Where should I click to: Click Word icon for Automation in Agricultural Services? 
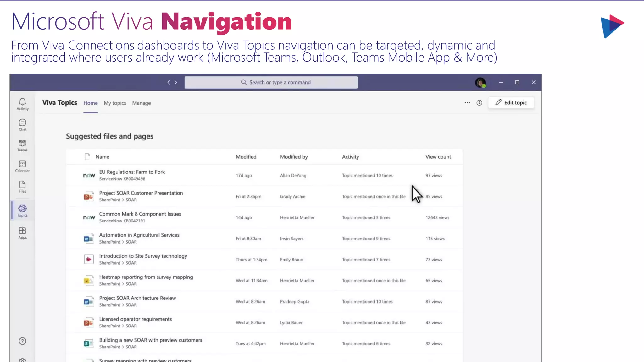tap(89, 239)
